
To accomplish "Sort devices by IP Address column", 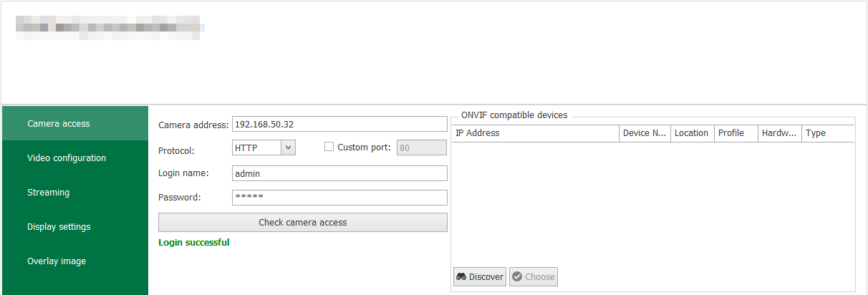I will click(536, 133).
